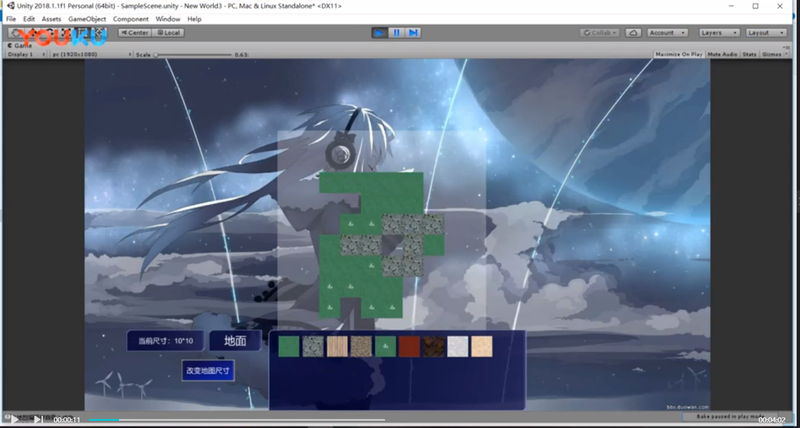Open the Display 1 dropdown
Viewport: 800px width, 428px height.
tap(27, 54)
